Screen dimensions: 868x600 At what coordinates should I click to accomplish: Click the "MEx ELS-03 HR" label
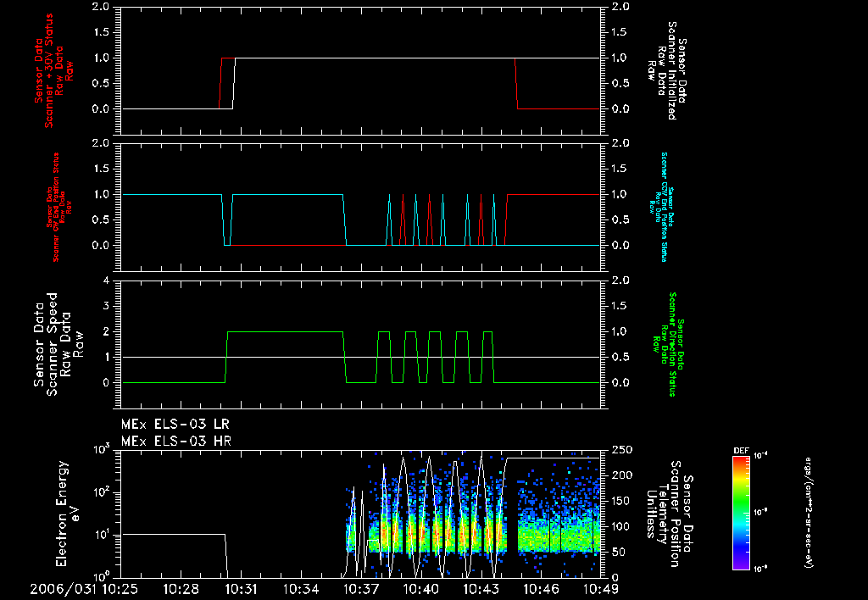(x=176, y=442)
